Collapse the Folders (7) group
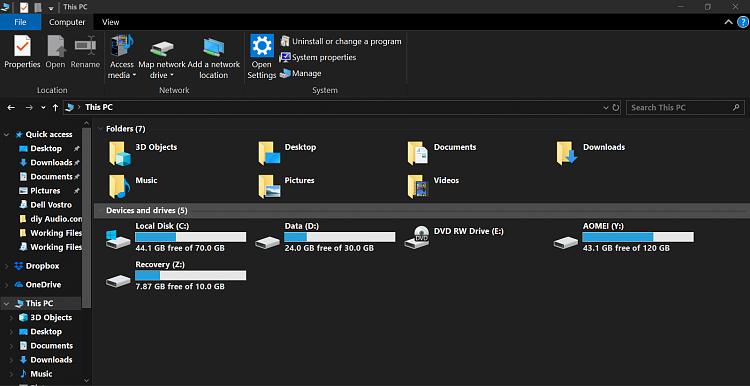Viewport: 750px width, 386px height. point(100,129)
